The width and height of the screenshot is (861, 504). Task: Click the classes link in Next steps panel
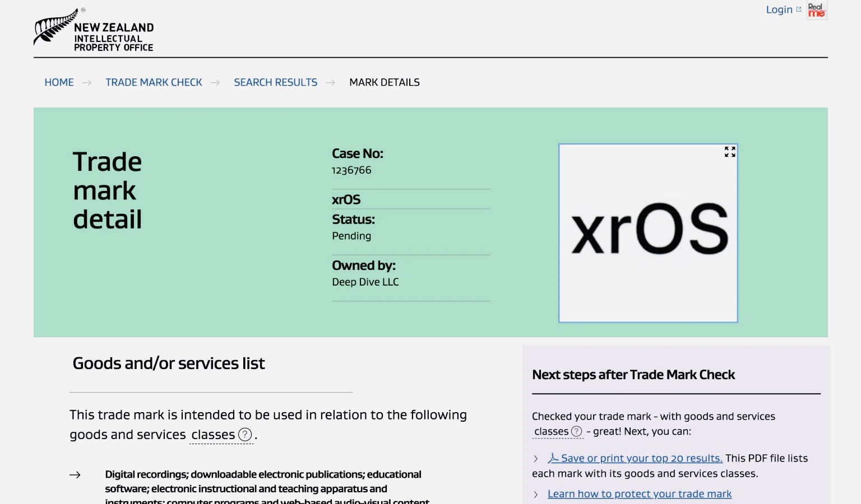click(x=552, y=431)
